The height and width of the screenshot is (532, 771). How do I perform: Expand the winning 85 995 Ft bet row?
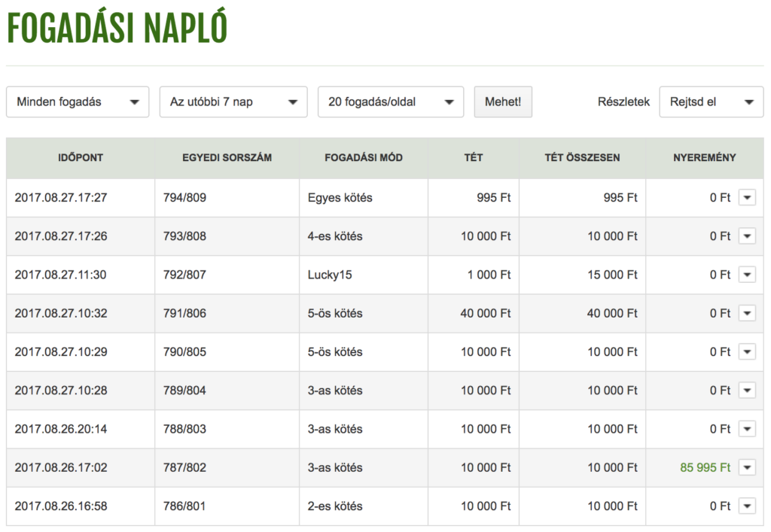746,467
